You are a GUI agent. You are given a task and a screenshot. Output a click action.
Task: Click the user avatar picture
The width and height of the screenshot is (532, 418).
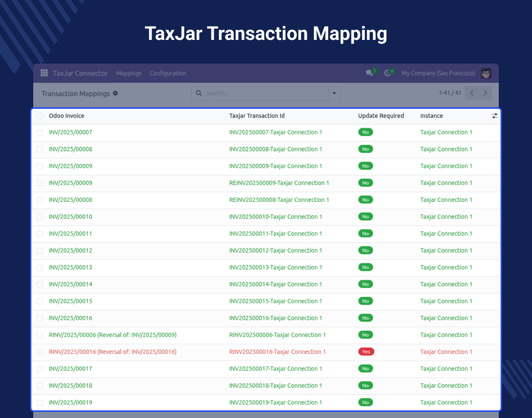pyautogui.click(x=486, y=73)
